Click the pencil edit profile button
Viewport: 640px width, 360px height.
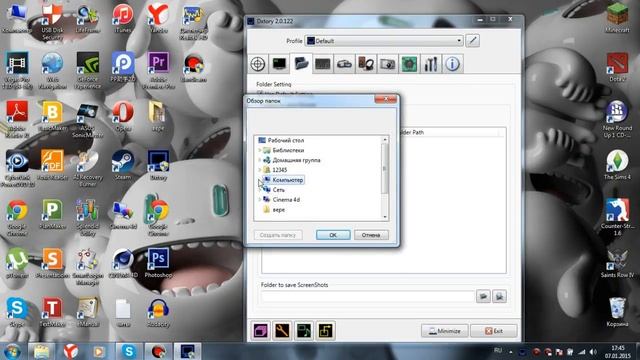(473, 41)
